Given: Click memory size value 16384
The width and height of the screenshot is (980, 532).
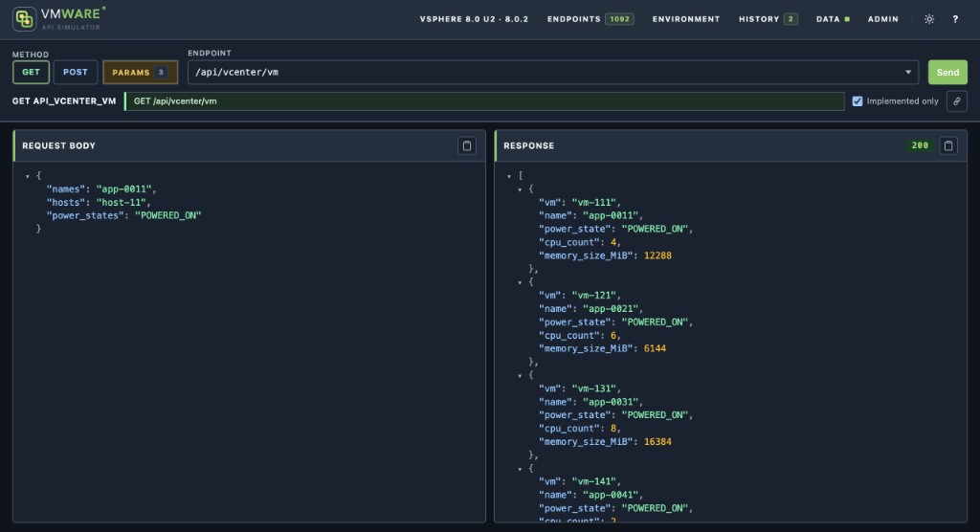Looking at the screenshot, I should 657,442.
